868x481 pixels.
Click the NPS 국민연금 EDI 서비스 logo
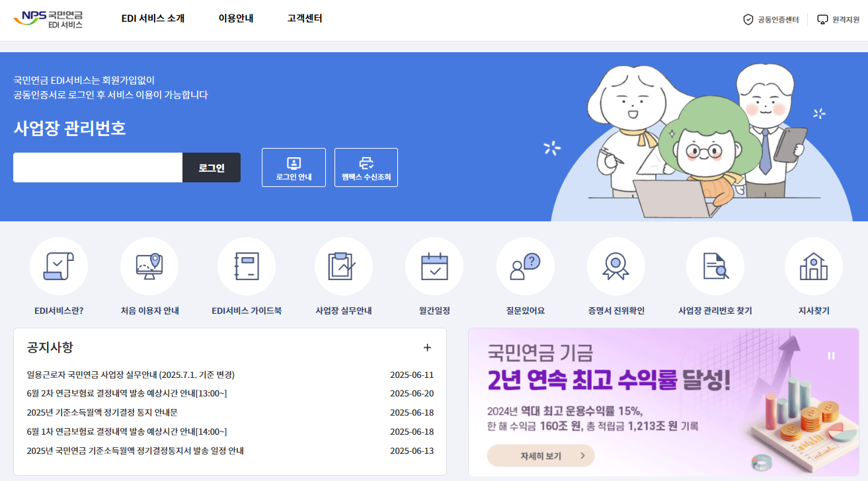point(48,18)
